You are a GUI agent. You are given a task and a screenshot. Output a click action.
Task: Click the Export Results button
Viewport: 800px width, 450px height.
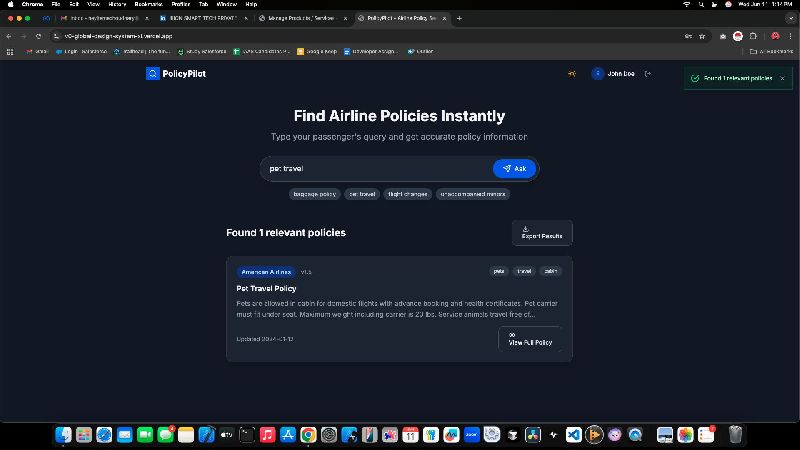(542, 233)
